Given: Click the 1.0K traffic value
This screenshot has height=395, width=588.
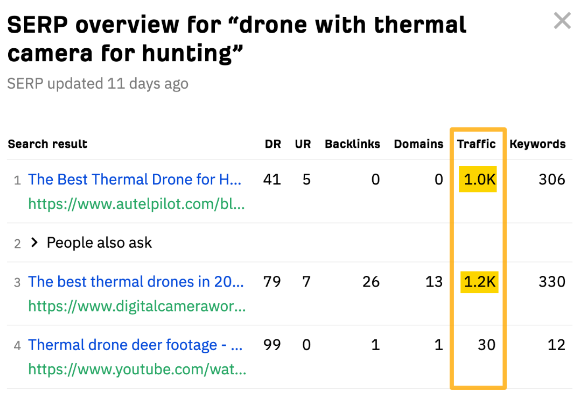Looking at the screenshot, I should click(478, 179).
